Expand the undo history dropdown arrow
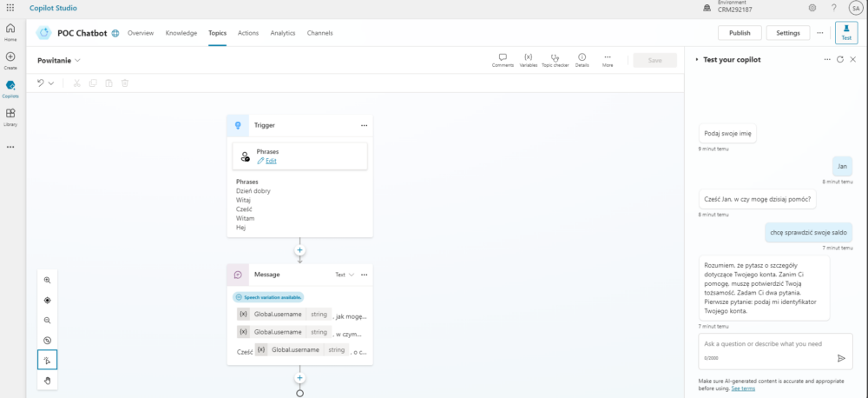The image size is (868, 398). 51,83
